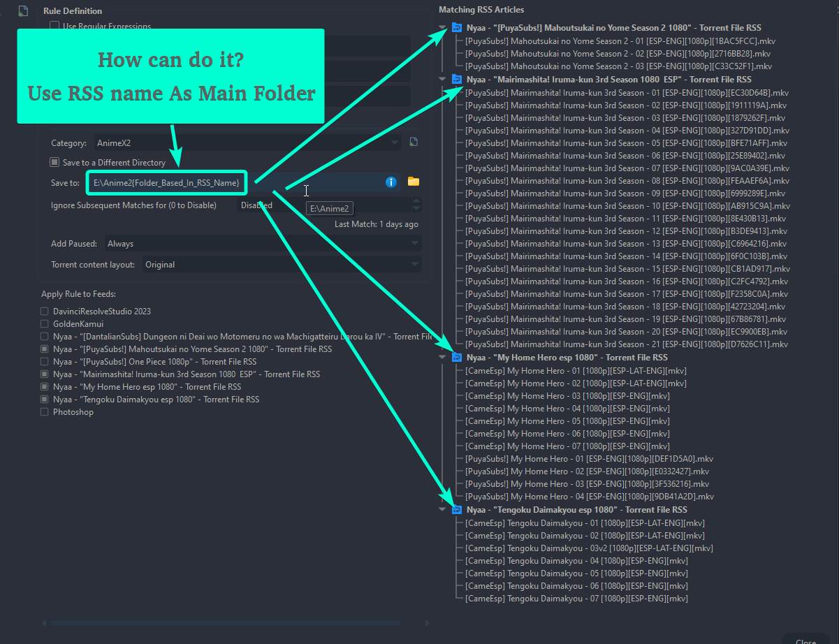
Task: Select [CameEsp] My Home Hero - 07 article
Action: pos(567,446)
